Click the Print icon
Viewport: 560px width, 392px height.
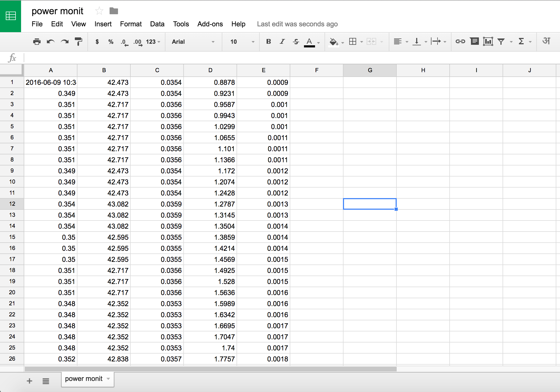[37, 42]
